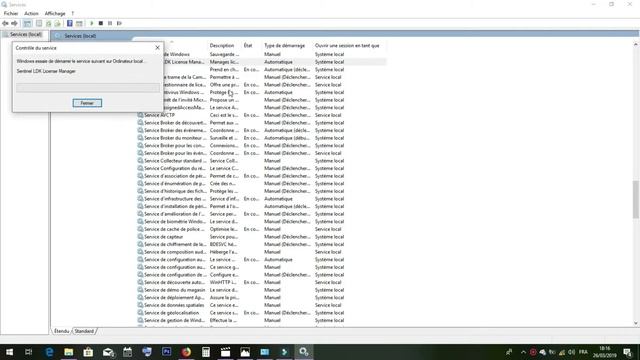Open the notification center icon
640x360 pixels.
628,352
